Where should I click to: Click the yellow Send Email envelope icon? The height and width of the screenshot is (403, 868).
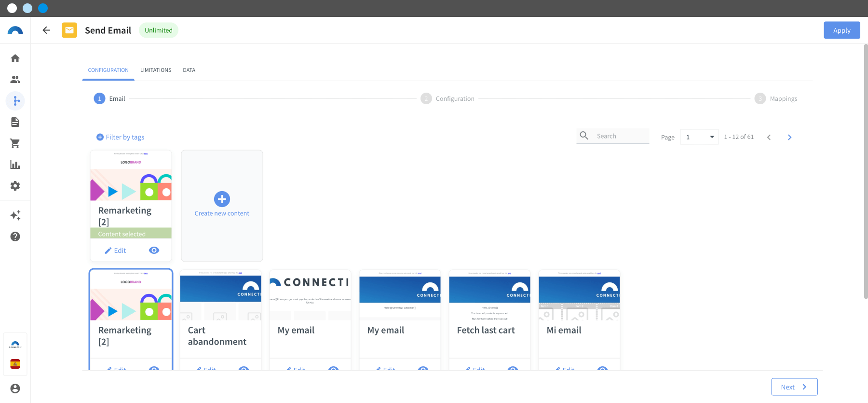(69, 30)
